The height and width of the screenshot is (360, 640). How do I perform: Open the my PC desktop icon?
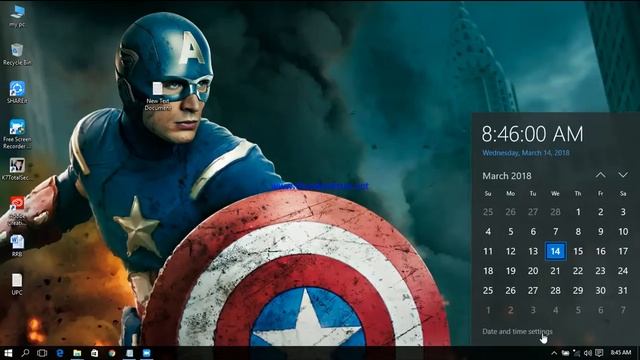(17, 16)
